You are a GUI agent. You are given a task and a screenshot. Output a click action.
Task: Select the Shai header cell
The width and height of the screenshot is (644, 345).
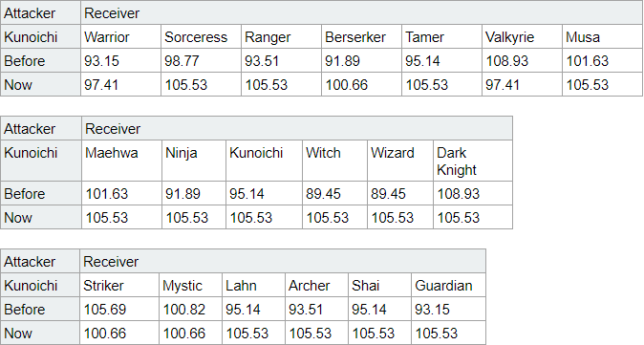click(x=379, y=286)
